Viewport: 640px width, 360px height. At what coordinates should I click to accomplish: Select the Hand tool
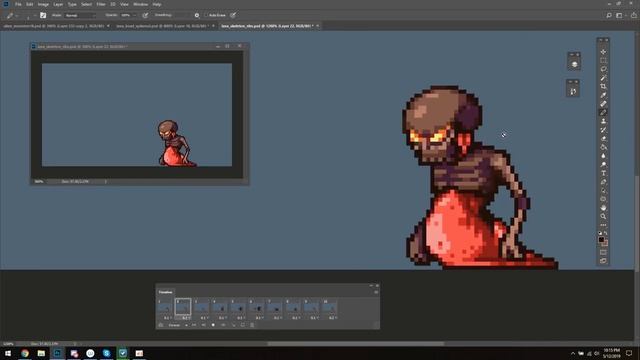pos(603,208)
